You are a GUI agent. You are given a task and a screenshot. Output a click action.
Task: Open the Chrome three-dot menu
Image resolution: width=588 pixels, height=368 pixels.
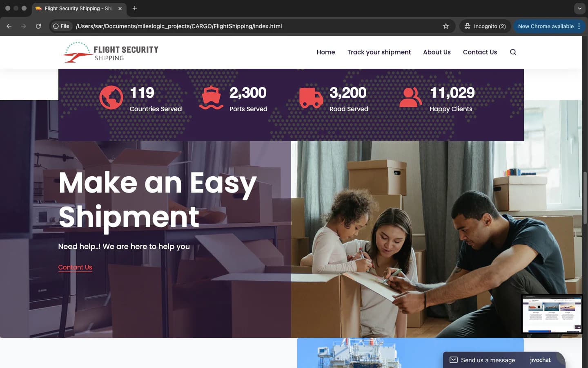(x=579, y=26)
